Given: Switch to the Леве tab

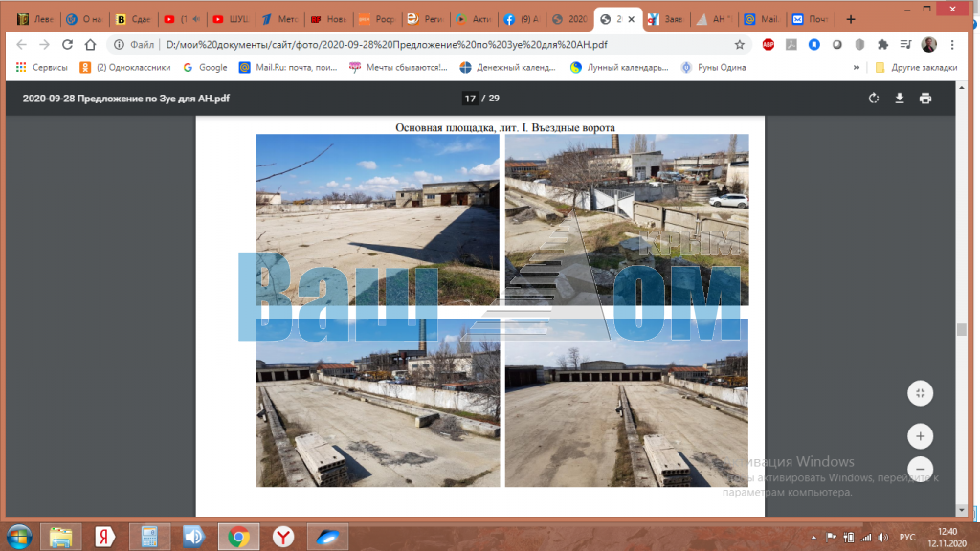Looking at the screenshot, I should pyautogui.click(x=36, y=19).
